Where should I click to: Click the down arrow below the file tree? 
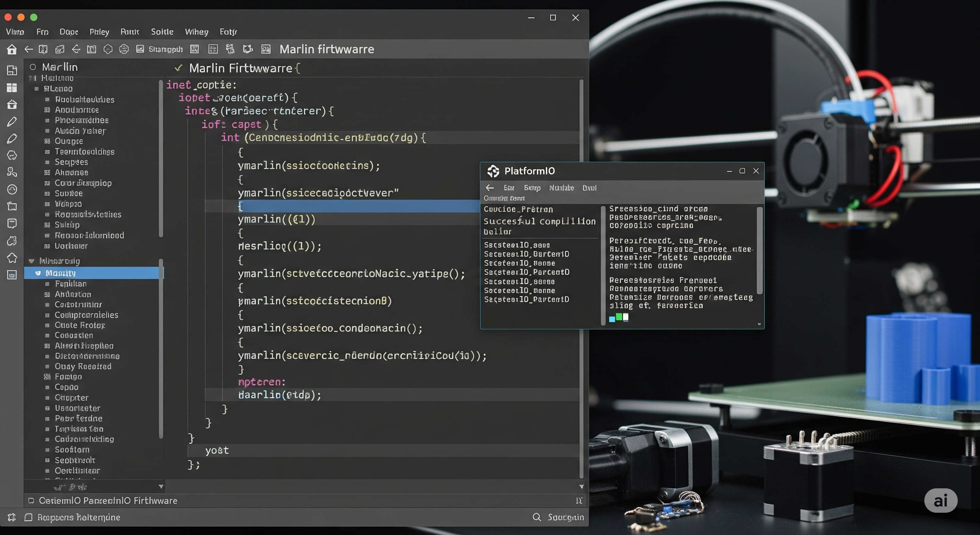coord(161,487)
